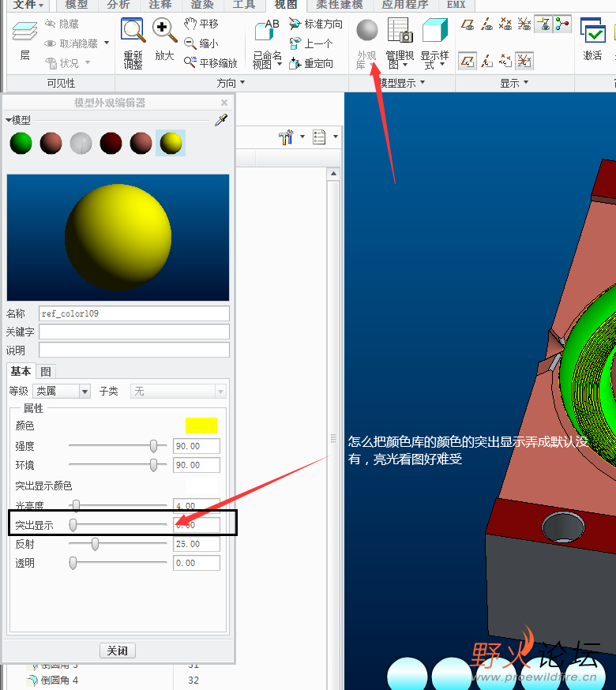Switch to the 分析 ribbon tab

pos(118,6)
